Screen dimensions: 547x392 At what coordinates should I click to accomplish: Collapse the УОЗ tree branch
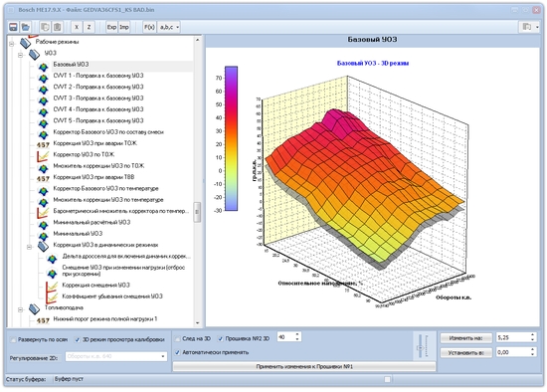(20, 55)
